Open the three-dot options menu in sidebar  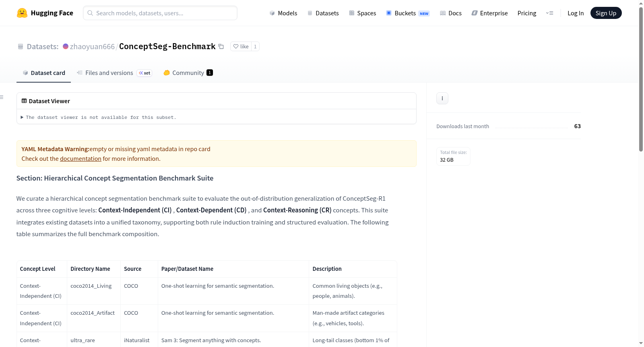click(x=442, y=98)
